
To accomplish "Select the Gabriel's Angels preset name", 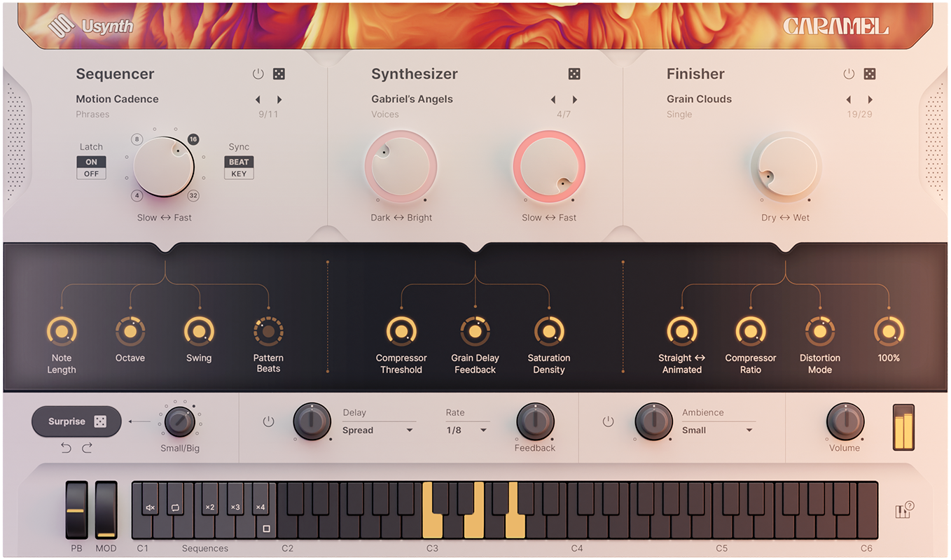I will click(412, 99).
